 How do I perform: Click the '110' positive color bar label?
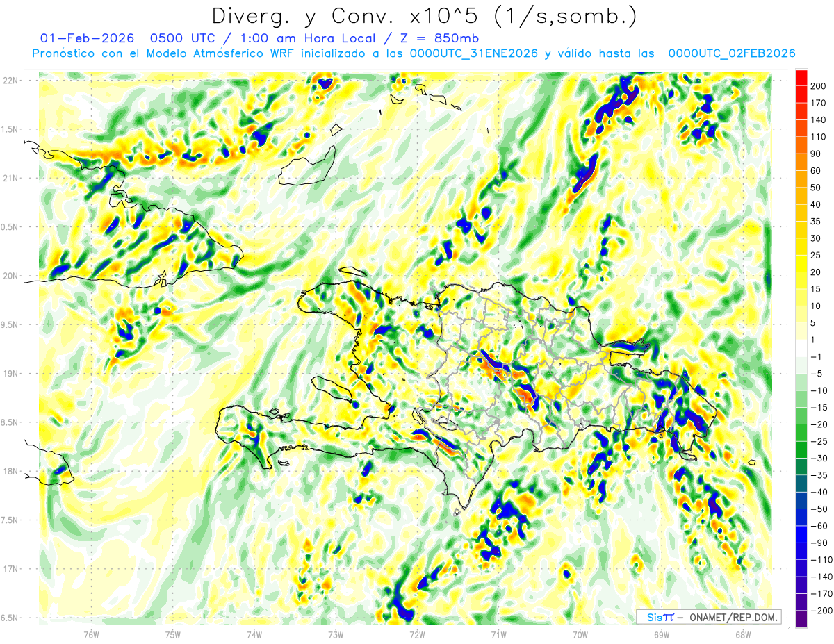click(819, 137)
